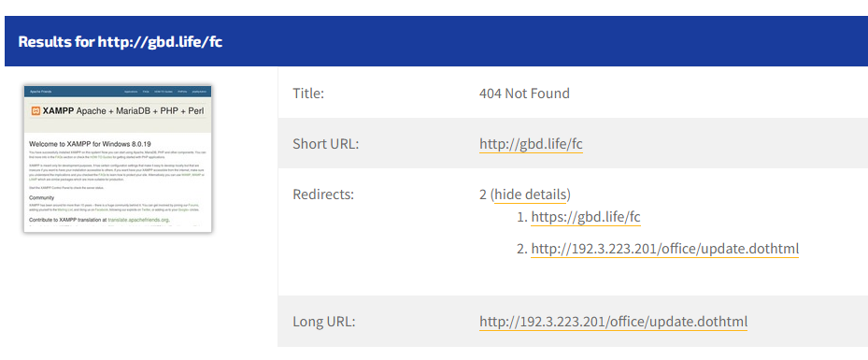Click the Community heading in thumbnail
This screenshot has height=360, width=868.
click(x=41, y=197)
